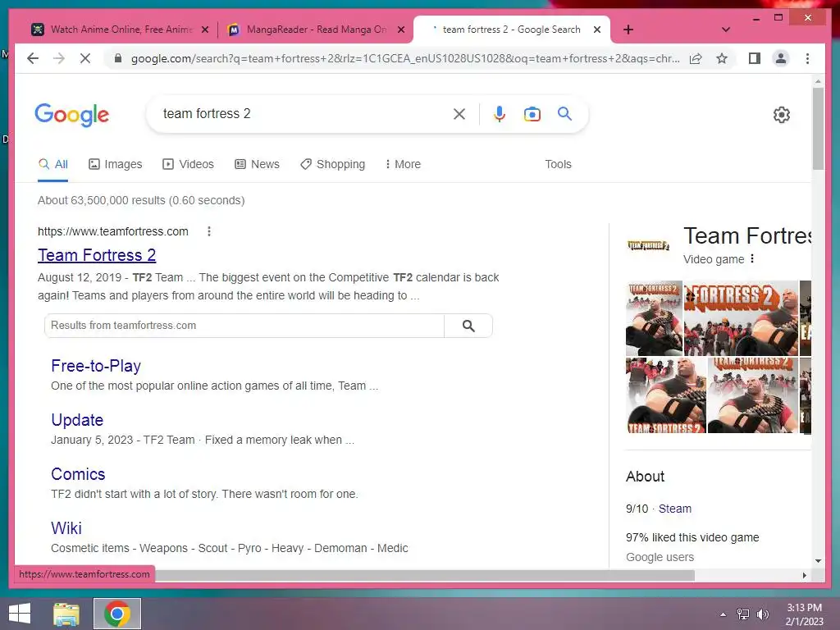Close the Watch Anime Online tab
The height and width of the screenshot is (630, 840).
coord(204,30)
